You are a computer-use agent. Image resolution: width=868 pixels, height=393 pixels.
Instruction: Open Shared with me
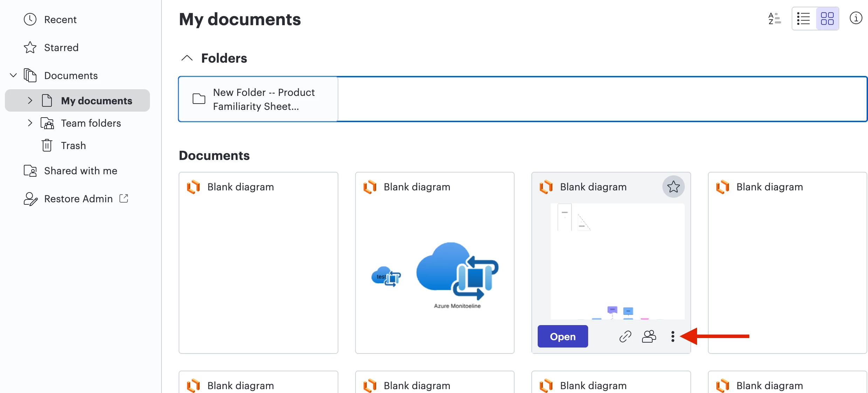click(81, 171)
